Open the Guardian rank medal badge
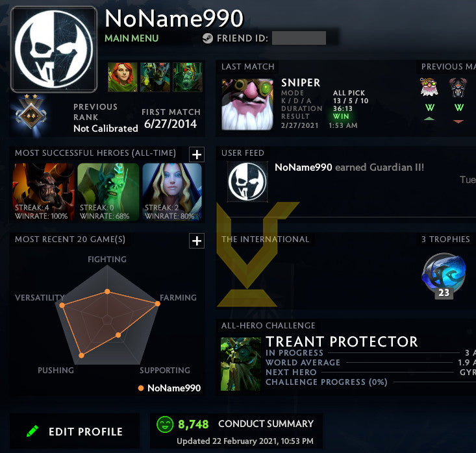 click(x=31, y=113)
